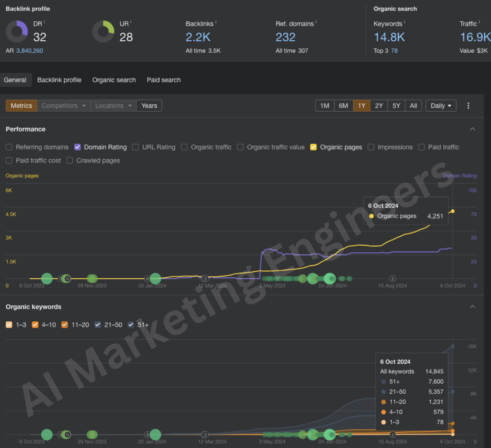This screenshot has height=448, width=491.
Task: Collapse the Organic keywords section
Action: (x=472, y=307)
